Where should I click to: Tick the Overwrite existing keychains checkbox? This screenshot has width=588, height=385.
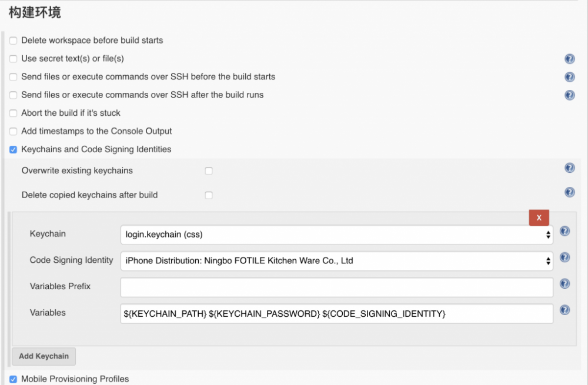[209, 171]
